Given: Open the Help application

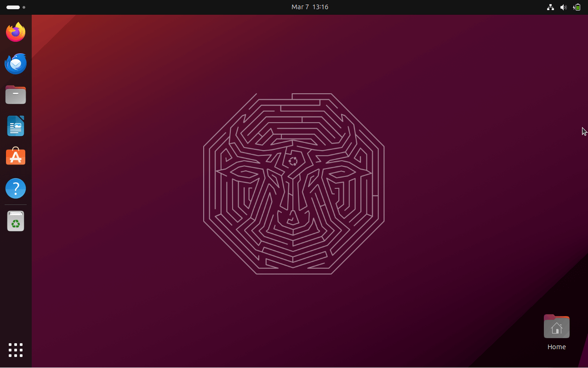Looking at the screenshot, I should [x=15, y=188].
